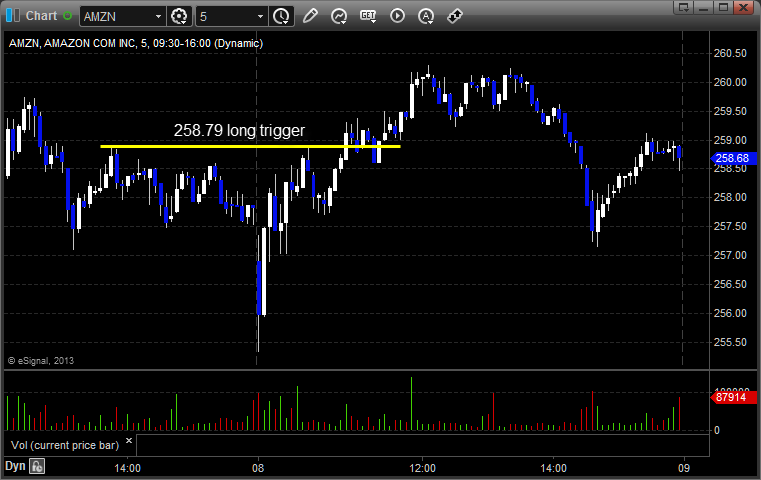Image resolution: width=761 pixels, height=480 pixels.
Task: Click the 12:00 time axis label
Action: pyautogui.click(x=422, y=468)
